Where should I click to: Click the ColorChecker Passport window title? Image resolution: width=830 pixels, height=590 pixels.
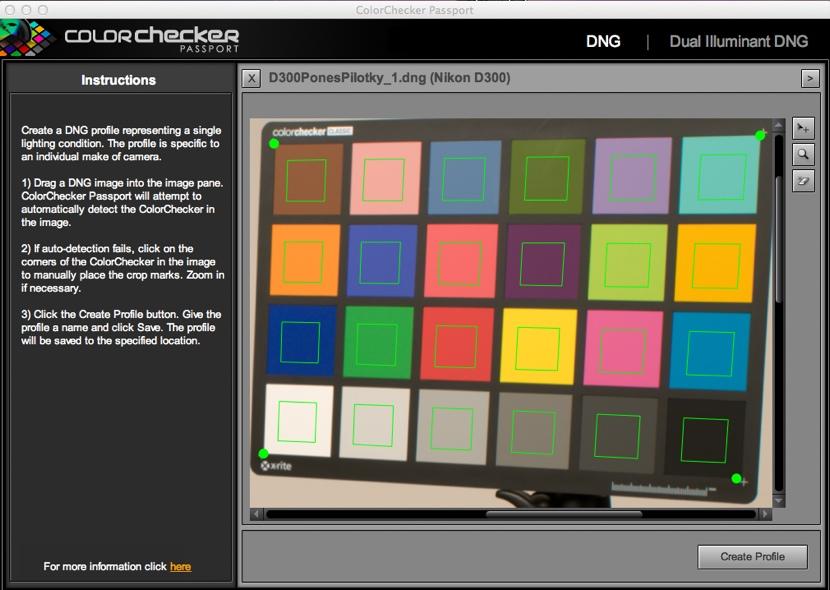pos(414,10)
